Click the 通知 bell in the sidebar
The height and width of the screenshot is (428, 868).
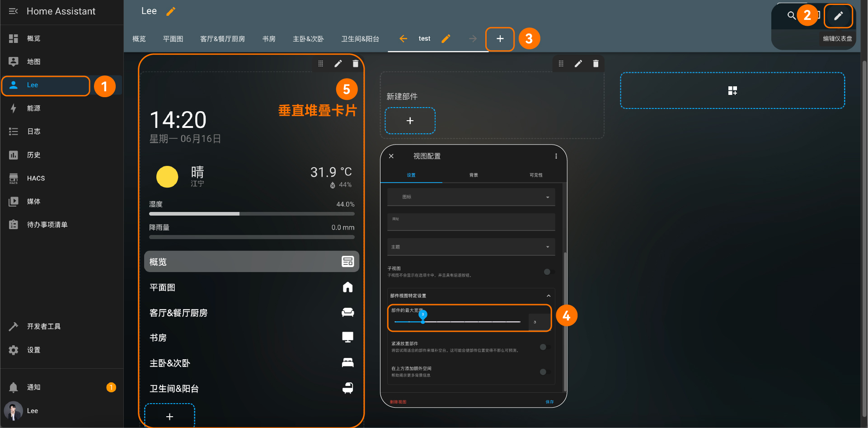pyautogui.click(x=14, y=387)
